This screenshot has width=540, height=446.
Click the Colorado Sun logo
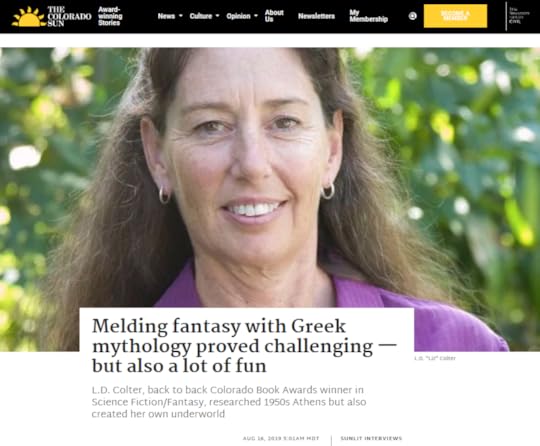52,16
